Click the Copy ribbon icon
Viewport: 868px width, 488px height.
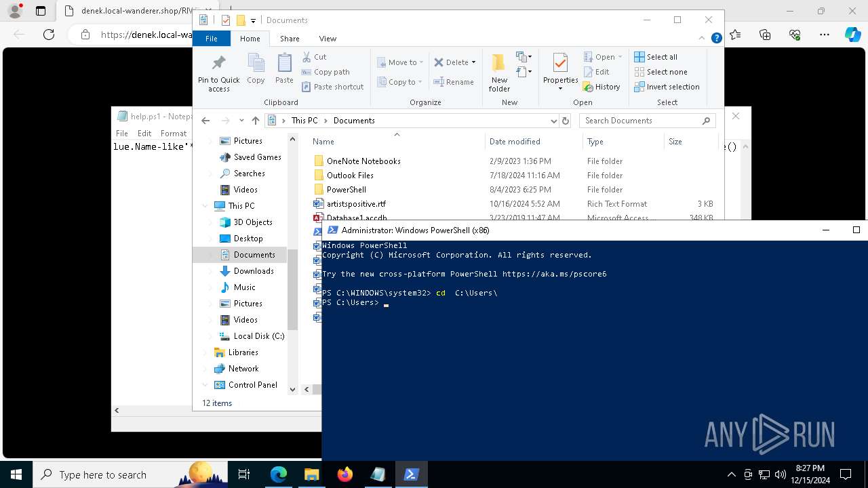pyautogui.click(x=256, y=64)
